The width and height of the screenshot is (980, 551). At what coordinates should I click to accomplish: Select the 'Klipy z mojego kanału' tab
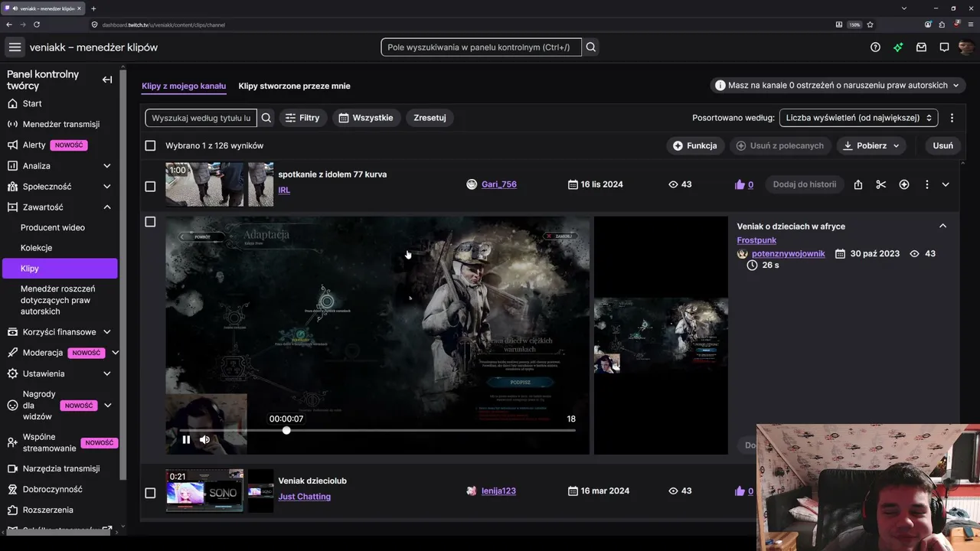[184, 86]
